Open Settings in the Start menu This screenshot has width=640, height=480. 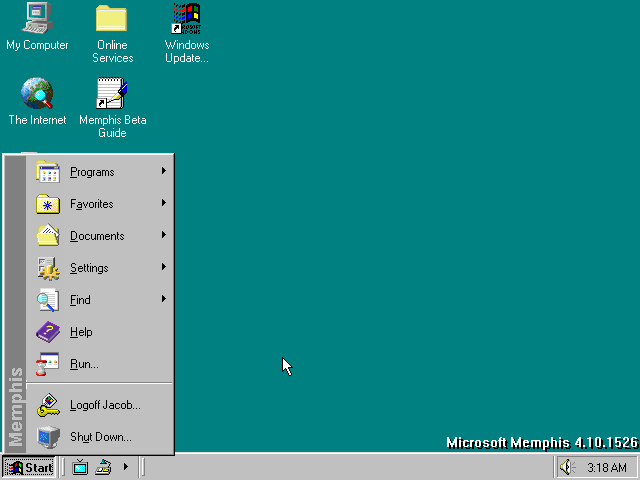(x=100, y=268)
